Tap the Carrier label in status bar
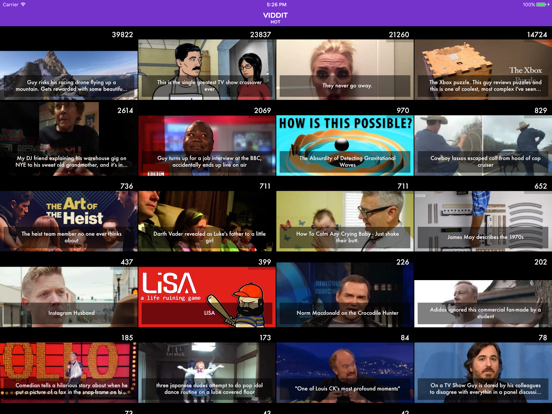 pyautogui.click(x=11, y=5)
